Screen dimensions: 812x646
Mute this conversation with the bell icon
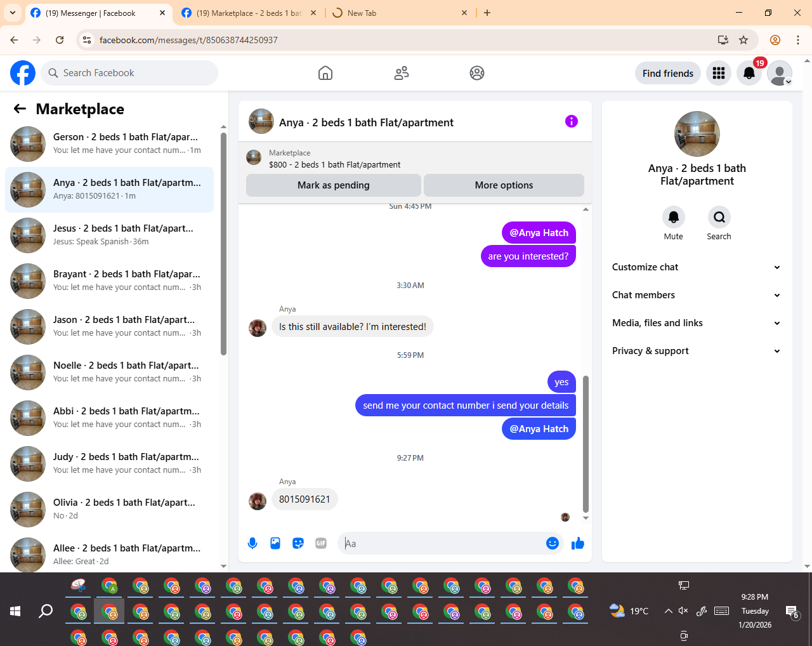(x=674, y=217)
